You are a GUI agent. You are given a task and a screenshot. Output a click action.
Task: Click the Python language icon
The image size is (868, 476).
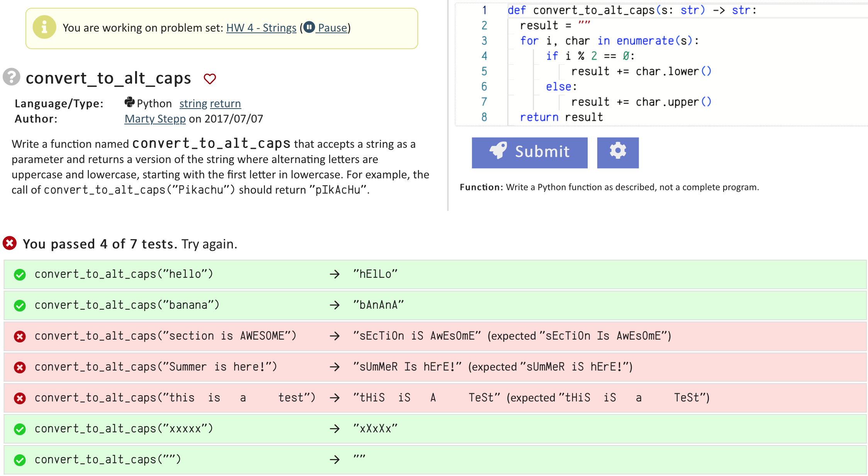130,103
